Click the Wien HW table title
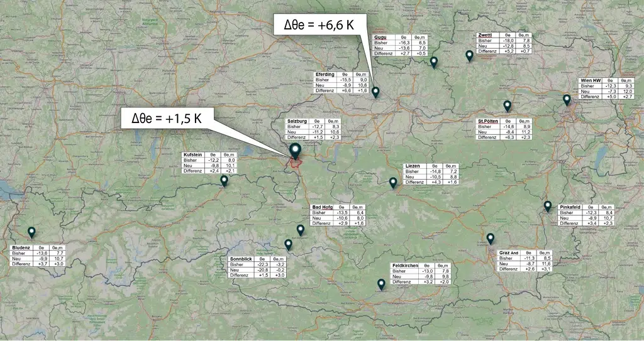The width and height of the screenshot is (644, 341). click(x=591, y=80)
